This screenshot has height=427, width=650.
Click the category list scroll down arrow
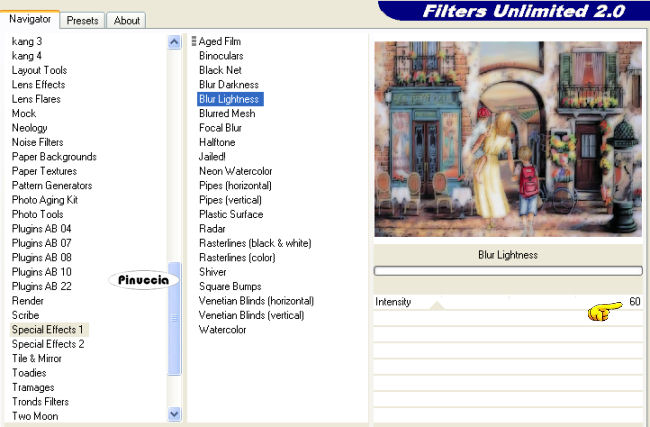[x=174, y=413]
